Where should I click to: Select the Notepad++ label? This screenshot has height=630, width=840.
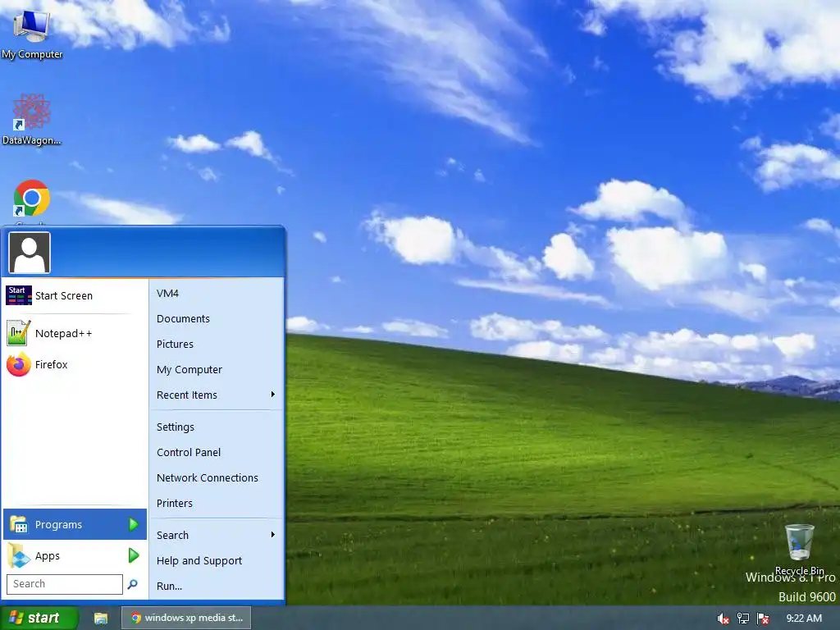pos(63,333)
